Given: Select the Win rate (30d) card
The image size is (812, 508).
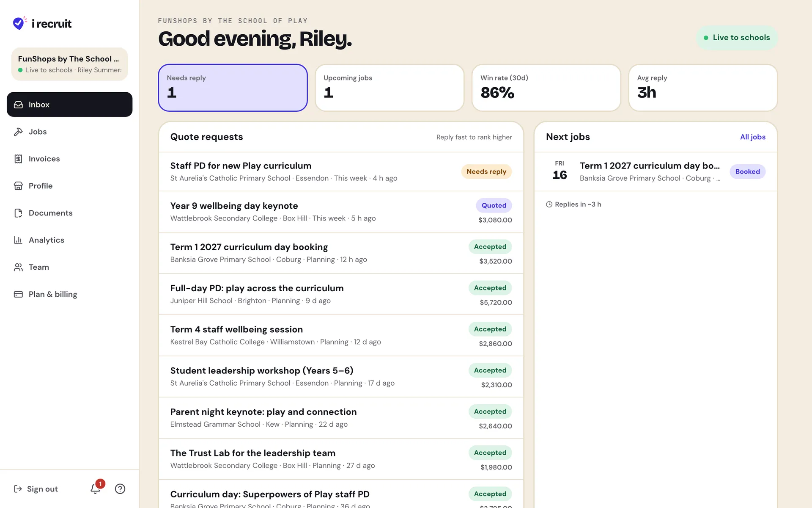Looking at the screenshot, I should coord(546,88).
